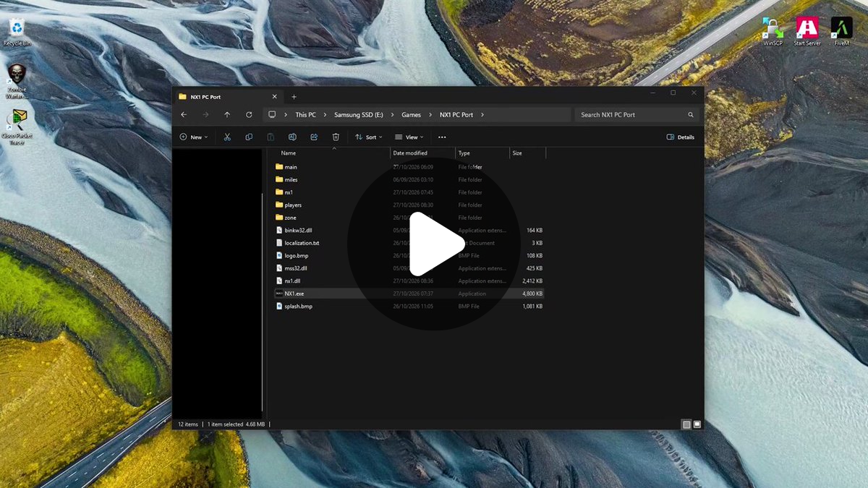The width and height of the screenshot is (868, 488).
Task: Open the See more ellipsis menu
Action: point(442,137)
